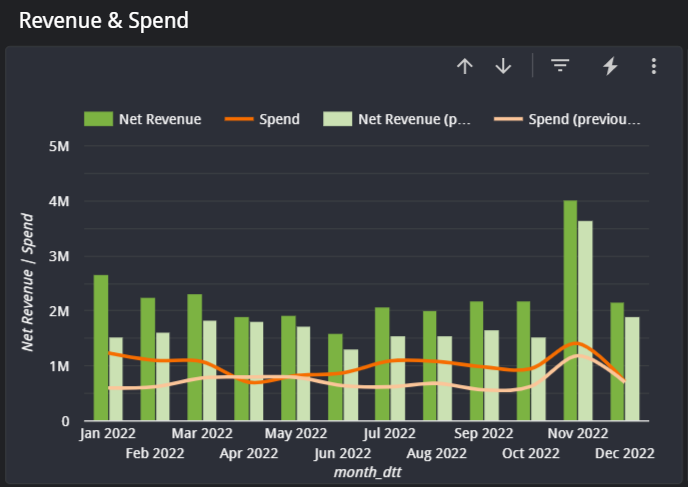Screen dimensions: 688x487
Task: Click the Revenue & Spend title
Action: pyautogui.click(x=104, y=21)
